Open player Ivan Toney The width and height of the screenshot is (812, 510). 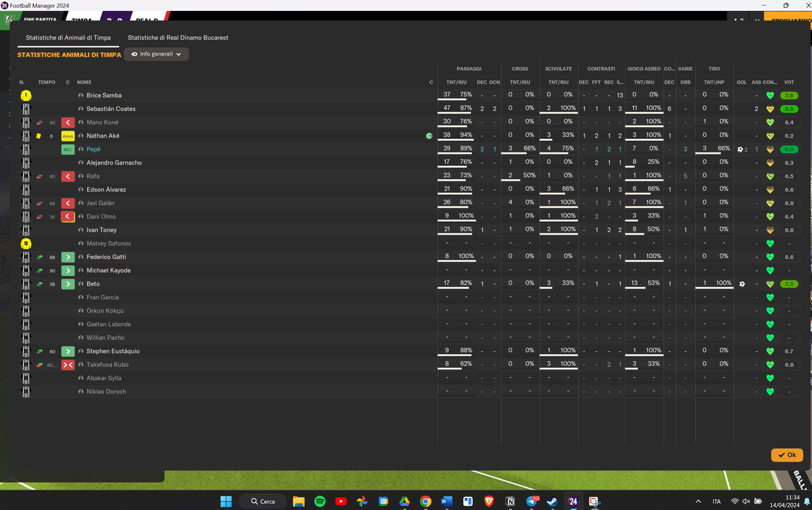(x=101, y=230)
